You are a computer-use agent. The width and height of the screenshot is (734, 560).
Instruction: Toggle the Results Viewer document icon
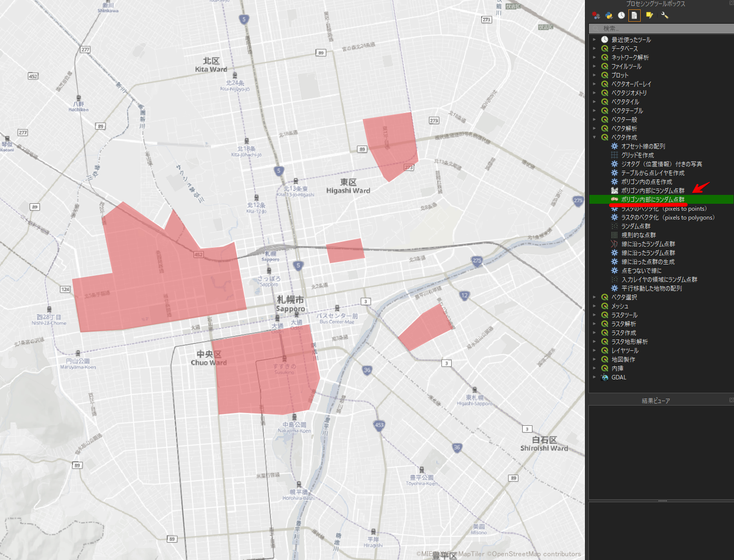click(634, 15)
